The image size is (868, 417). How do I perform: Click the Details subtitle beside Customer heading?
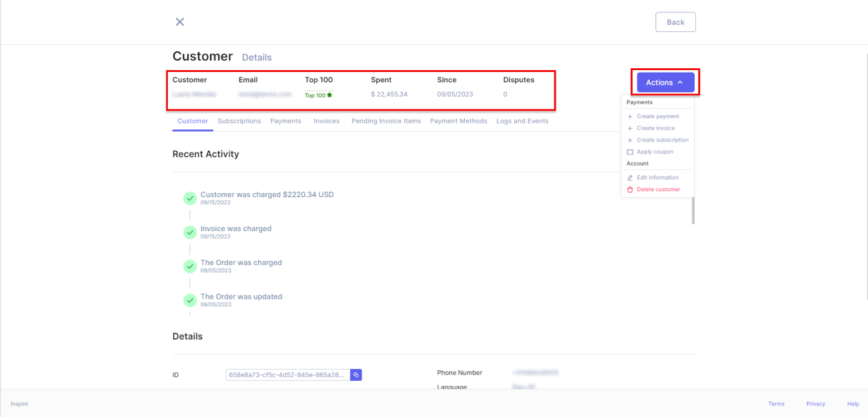click(257, 57)
